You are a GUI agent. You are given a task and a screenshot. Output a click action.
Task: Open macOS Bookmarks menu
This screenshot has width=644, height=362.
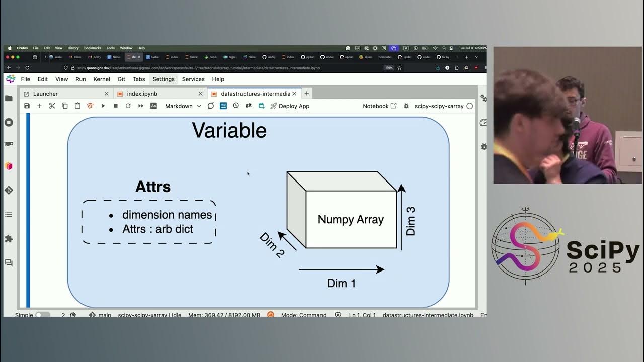(x=92, y=48)
